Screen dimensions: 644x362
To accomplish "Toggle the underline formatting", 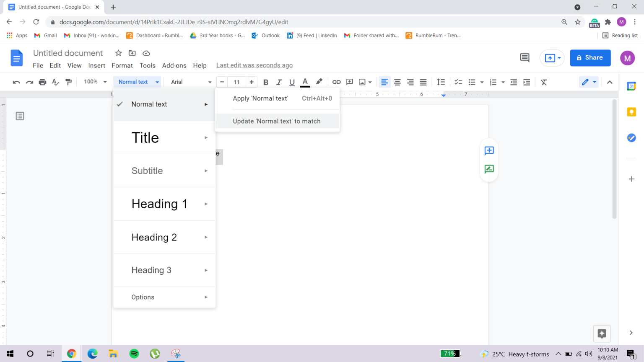I will [292, 82].
